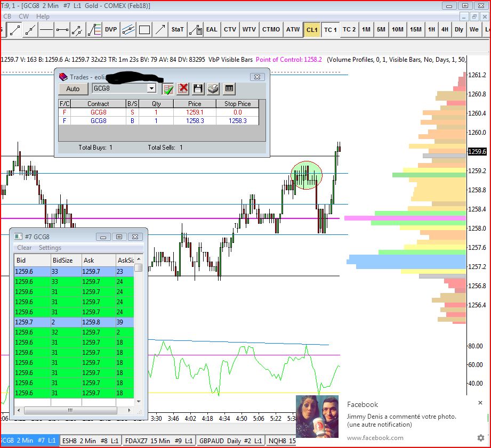Click green checkmark table icon in Trades window
The height and width of the screenshot is (448, 491).
tap(168, 89)
